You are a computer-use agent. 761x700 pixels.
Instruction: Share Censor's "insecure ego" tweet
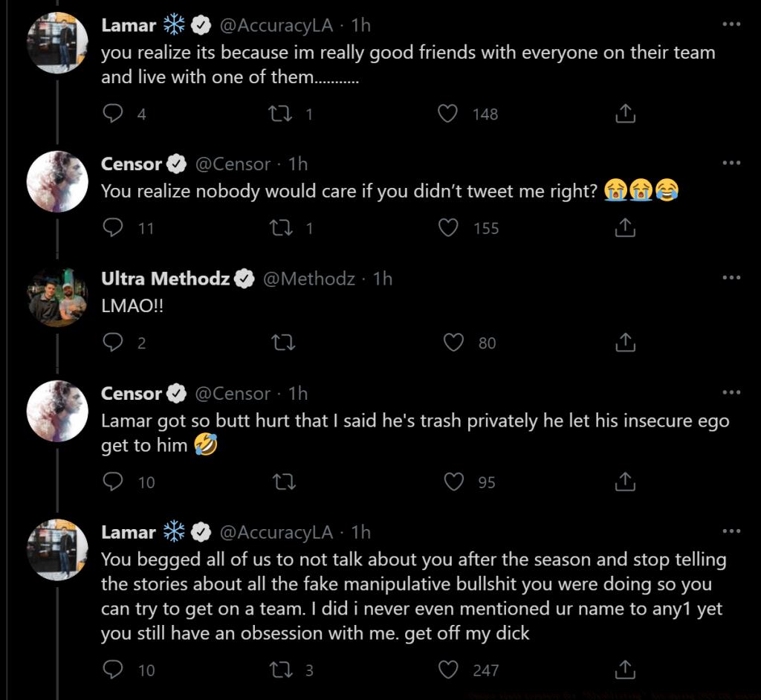[x=626, y=482]
